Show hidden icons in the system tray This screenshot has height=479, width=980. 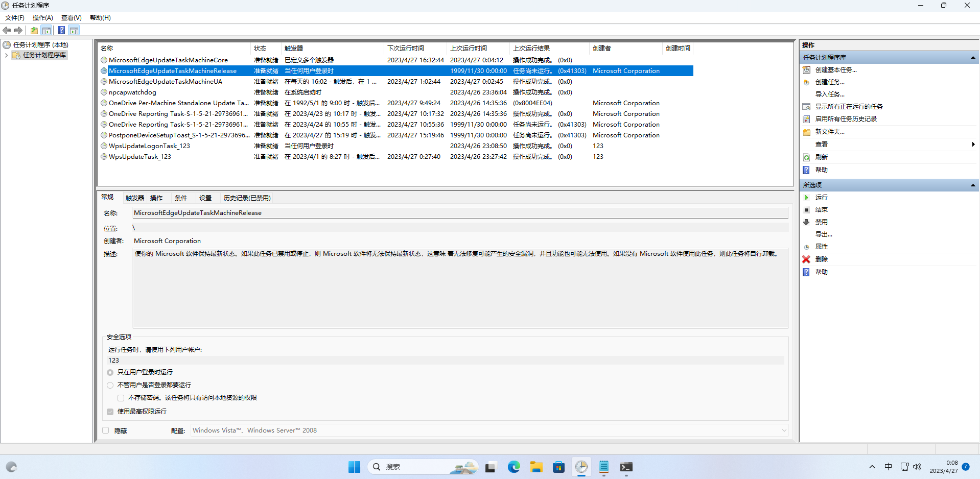[x=872, y=467]
